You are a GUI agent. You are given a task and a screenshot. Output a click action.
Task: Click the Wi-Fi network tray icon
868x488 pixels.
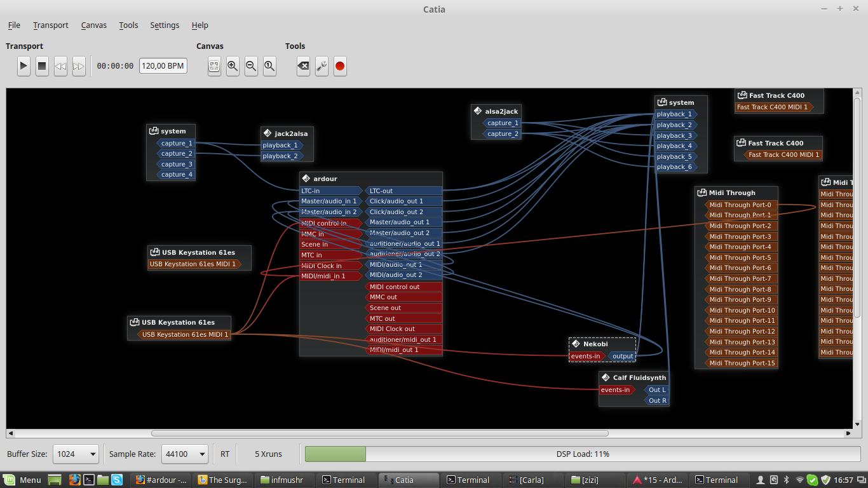[799, 480]
